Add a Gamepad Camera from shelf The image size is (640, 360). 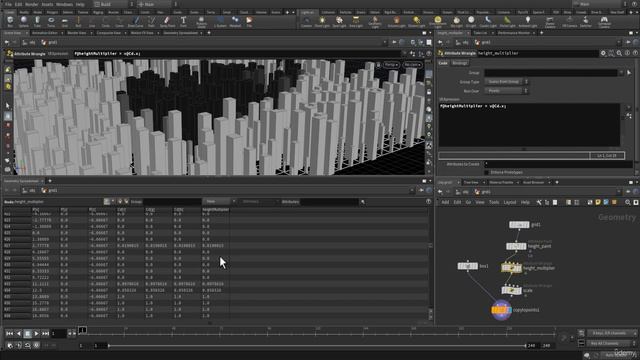coord(604,22)
